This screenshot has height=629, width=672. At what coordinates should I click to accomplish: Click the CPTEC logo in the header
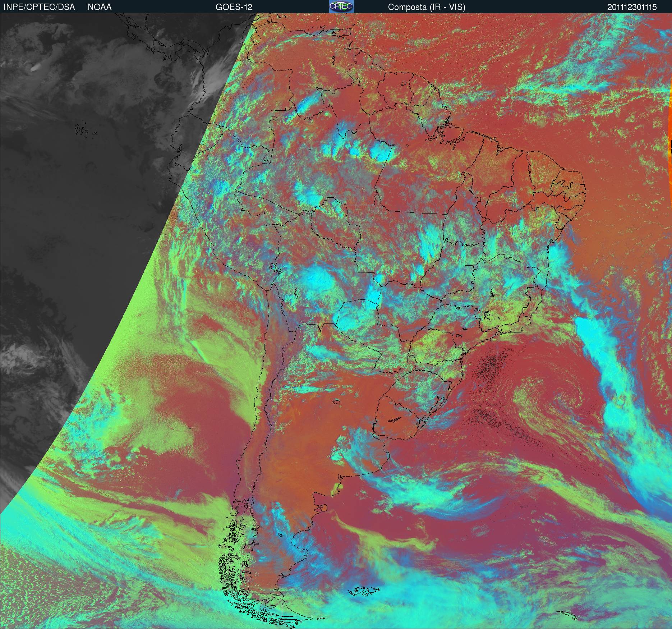pos(341,6)
